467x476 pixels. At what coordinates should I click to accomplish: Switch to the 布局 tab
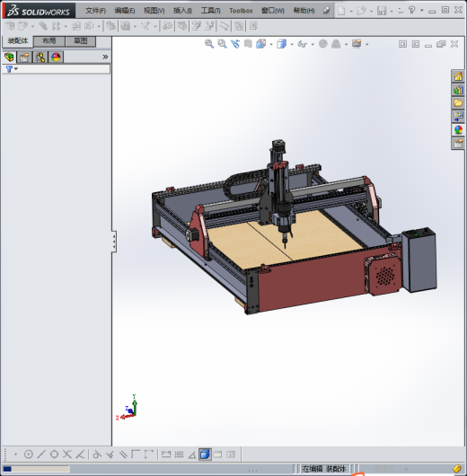tap(49, 41)
